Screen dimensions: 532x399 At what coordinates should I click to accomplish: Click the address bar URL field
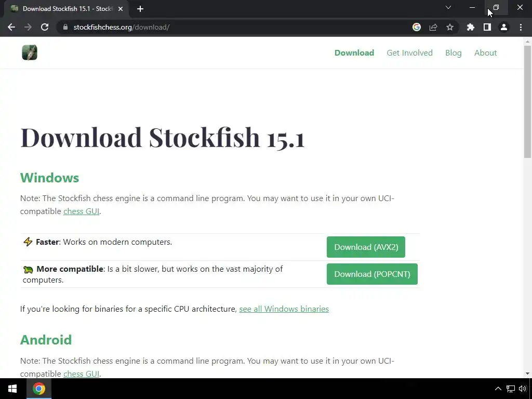(x=234, y=27)
